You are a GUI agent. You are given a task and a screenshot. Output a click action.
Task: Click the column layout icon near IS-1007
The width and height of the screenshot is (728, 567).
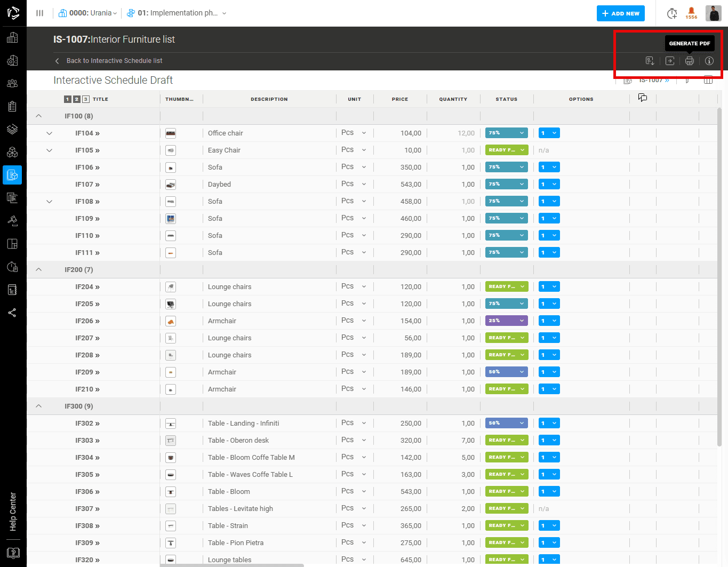tap(708, 80)
